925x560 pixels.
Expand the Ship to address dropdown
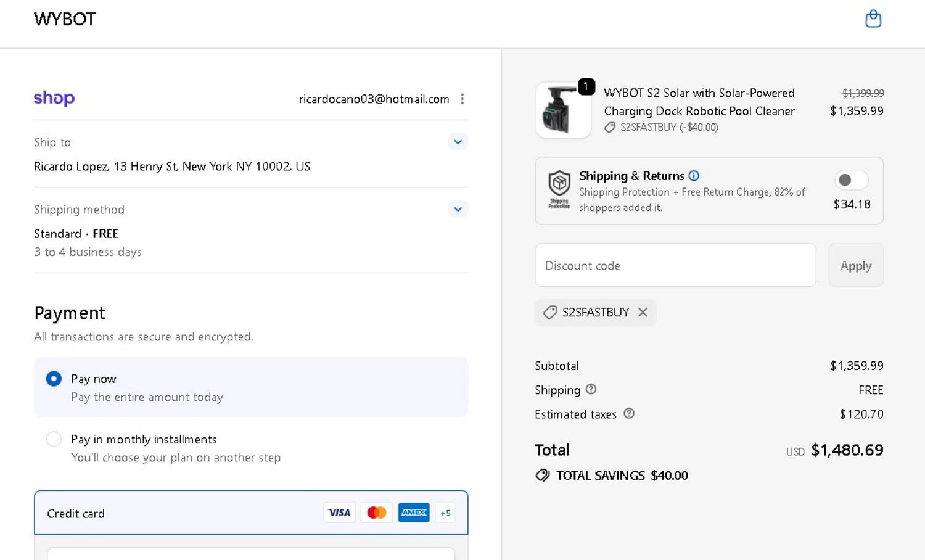point(458,142)
